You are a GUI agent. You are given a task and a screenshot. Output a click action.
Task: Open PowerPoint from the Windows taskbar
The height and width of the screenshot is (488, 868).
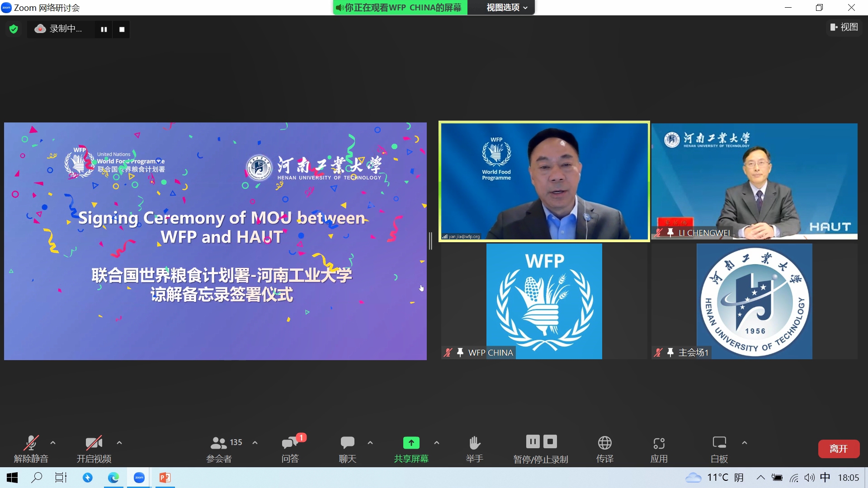coord(165,478)
